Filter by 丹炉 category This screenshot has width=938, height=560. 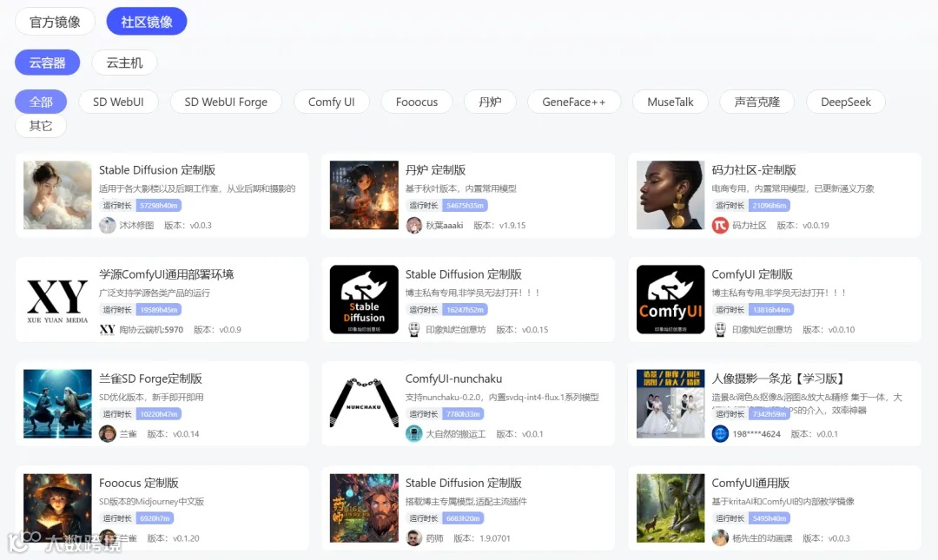(x=490, y=102)
